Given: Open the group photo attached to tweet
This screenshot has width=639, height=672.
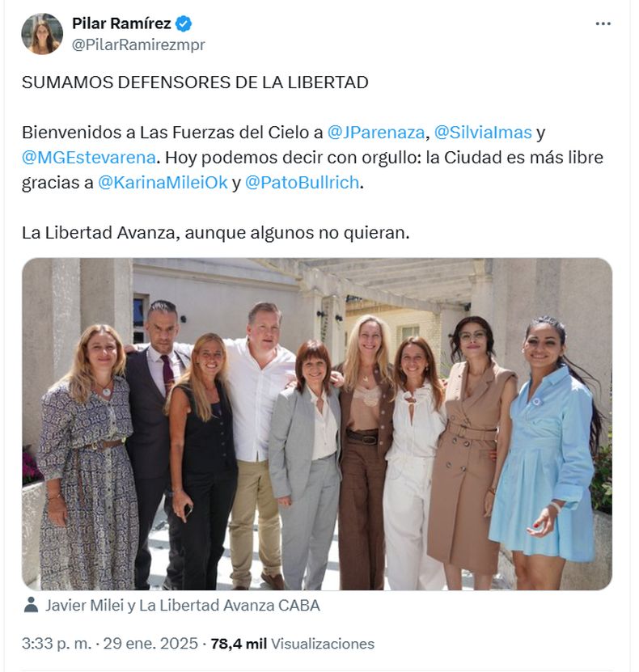Looking at the screenshot, I should pyautogui.click(x=317, y=424).
